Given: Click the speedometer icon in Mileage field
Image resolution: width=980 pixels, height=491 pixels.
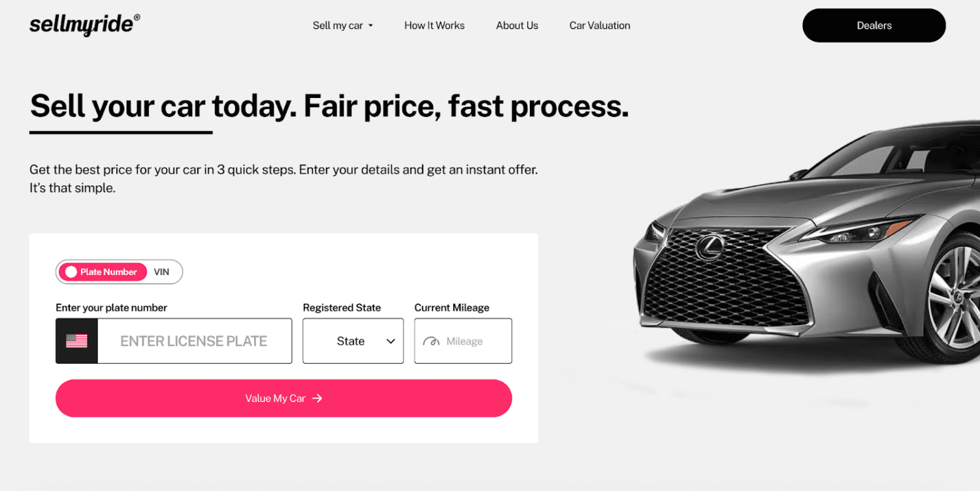Looking at the screenshot, I should (431, 341).
